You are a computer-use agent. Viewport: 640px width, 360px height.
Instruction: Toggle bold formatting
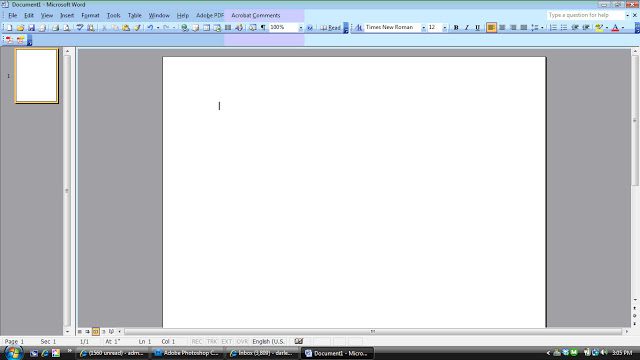[x=456, y=28]
